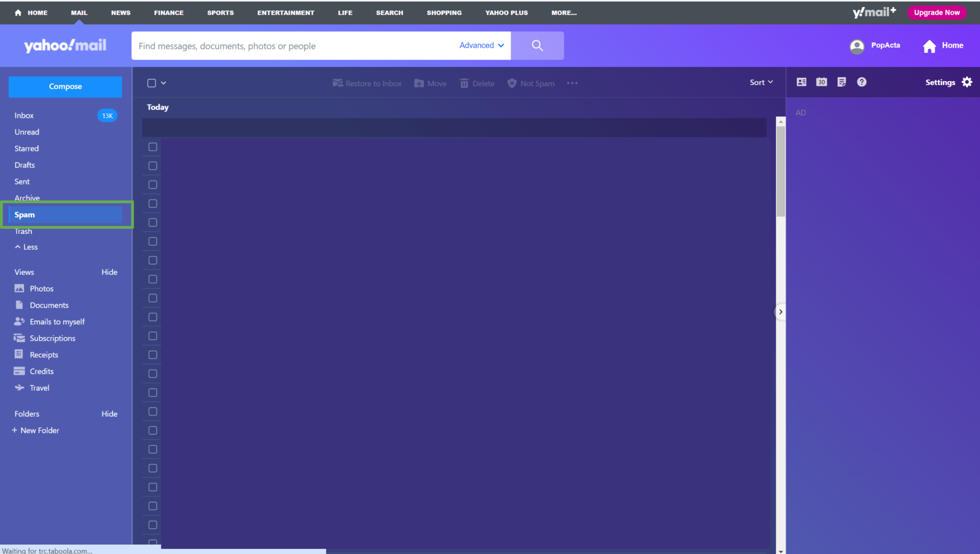Click the message list scrollbar thumb
980x554 pixels.
[781, 171]
